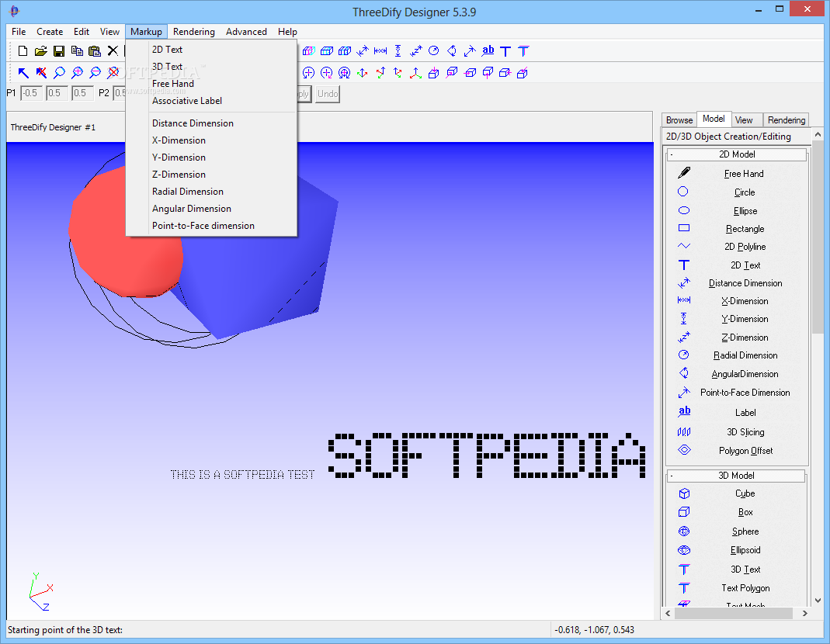Click the 2D Polyline wave icon

point(684,246)
